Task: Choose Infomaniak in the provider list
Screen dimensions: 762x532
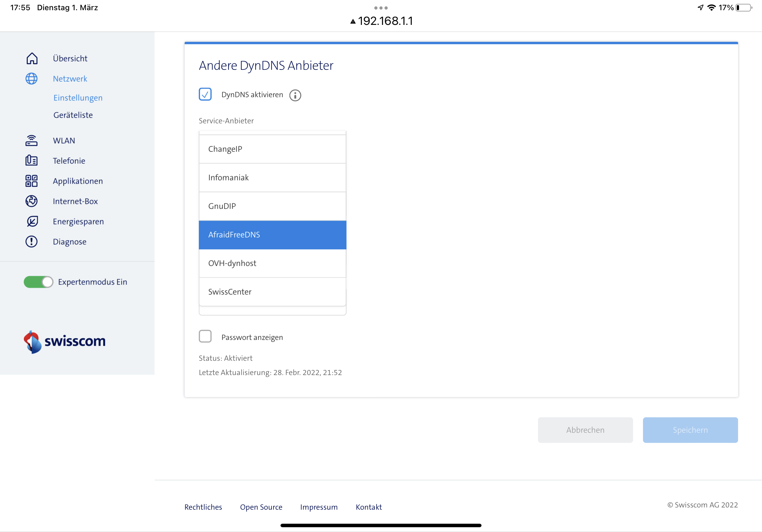Action: [272, 177]
